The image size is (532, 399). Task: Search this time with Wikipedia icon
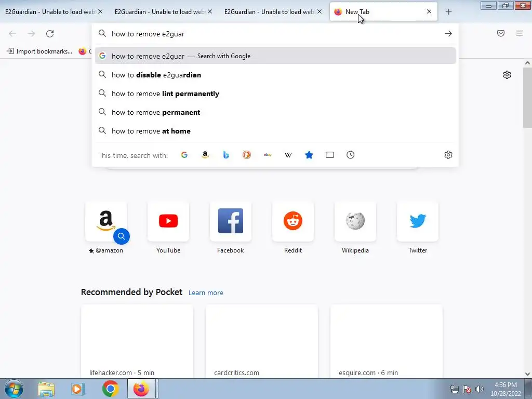[x=288, y=155]
